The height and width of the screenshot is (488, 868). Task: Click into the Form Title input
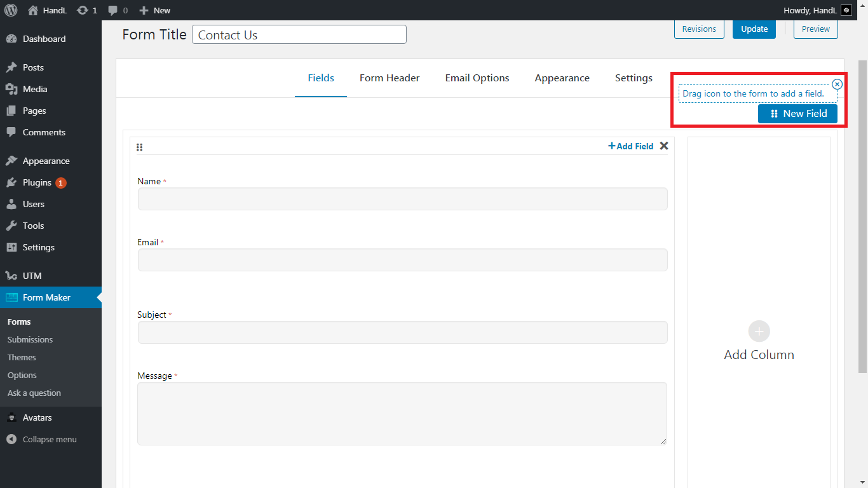[x=299, y=35]
